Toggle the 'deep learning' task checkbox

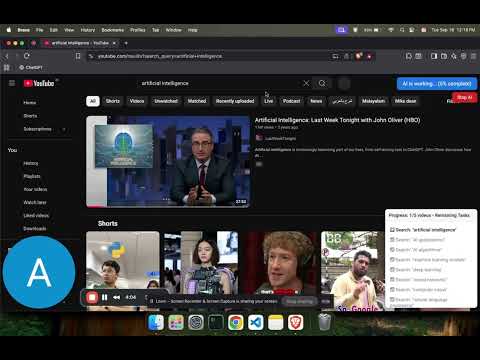tap(392, 269)
